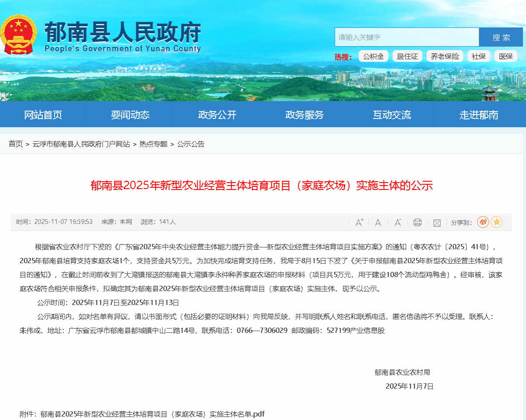The image size is (526, 420).
Task: Click the close-page box icon with X
Action: click(x=437, y=223)
